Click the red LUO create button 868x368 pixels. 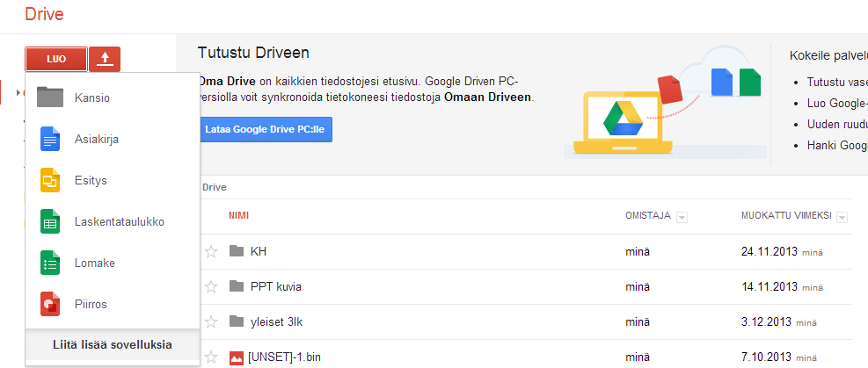pyautogui.click(x=56, y=59)
